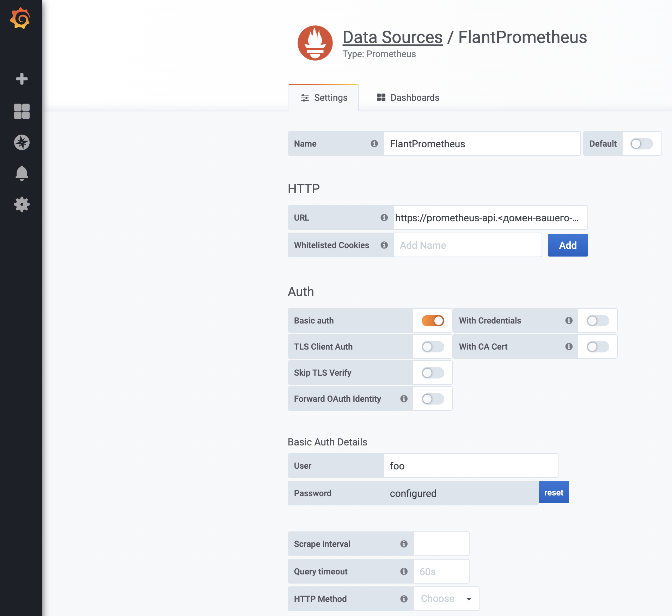Viewport: 672px width, 616px height.
Task: Click the Add cookie button
Action: pyautogui.click(x=568, y=245)
